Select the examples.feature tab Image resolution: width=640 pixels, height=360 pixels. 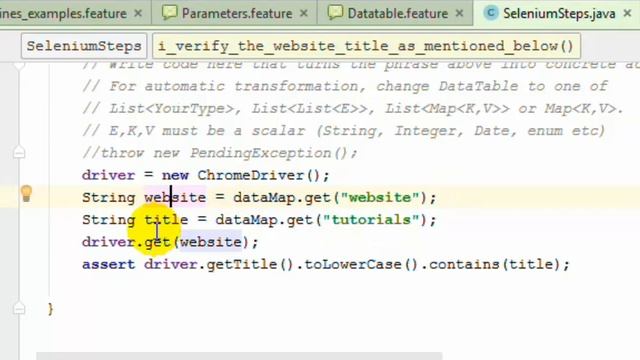click(63, 13)
